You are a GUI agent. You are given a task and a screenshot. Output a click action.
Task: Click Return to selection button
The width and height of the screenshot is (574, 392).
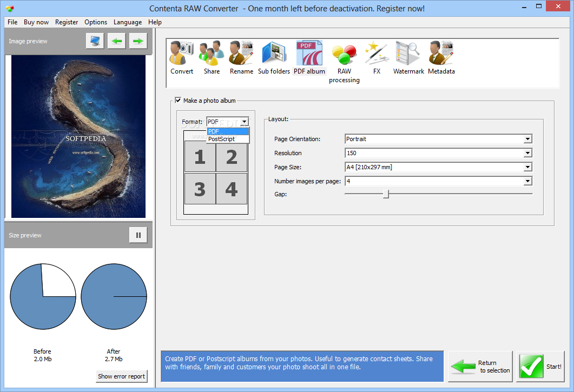tap(480, 367)
